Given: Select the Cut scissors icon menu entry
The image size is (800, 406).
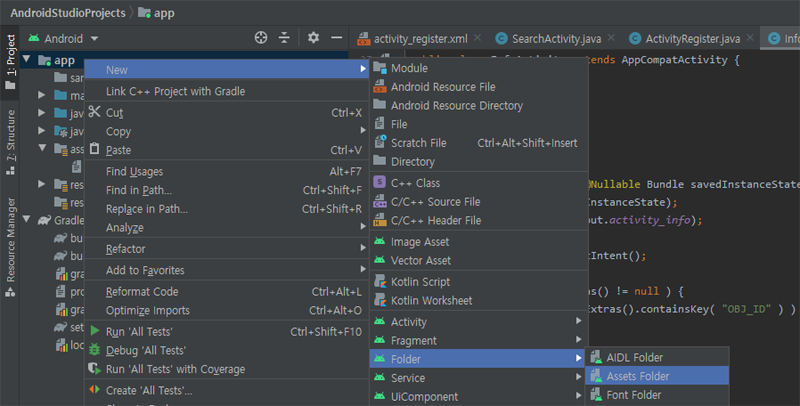Looking at the screenshot, I should point(94,112).
